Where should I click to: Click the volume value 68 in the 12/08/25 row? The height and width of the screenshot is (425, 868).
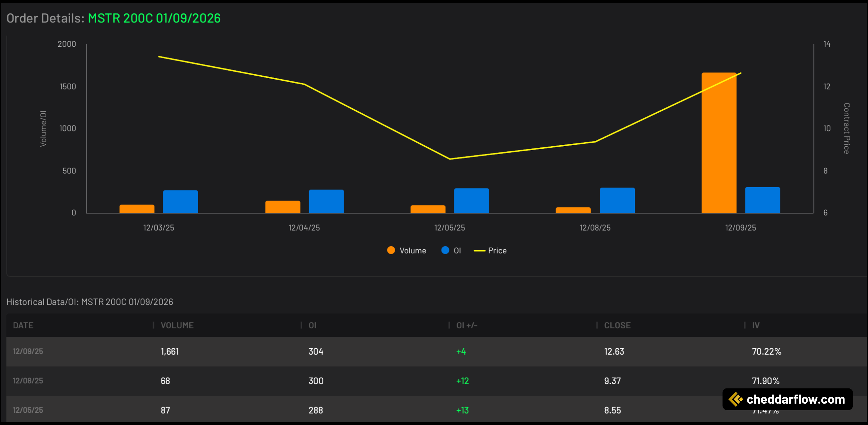coord(165,380)
